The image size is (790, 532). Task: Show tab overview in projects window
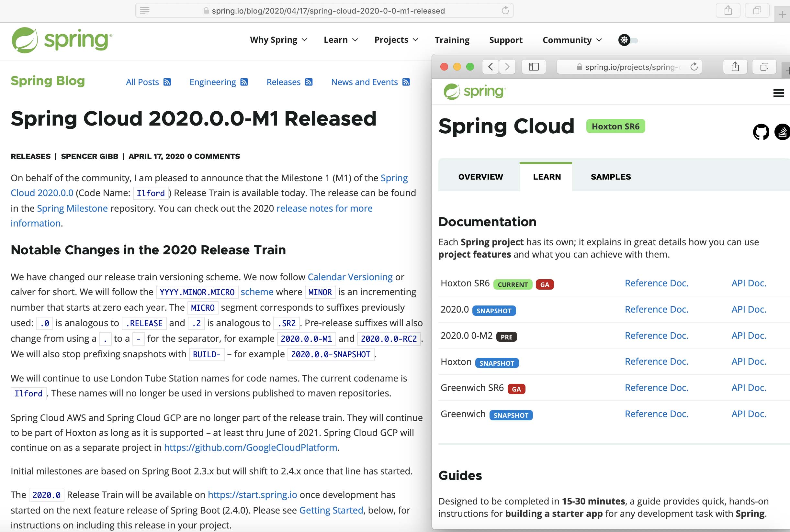(764, 67)
